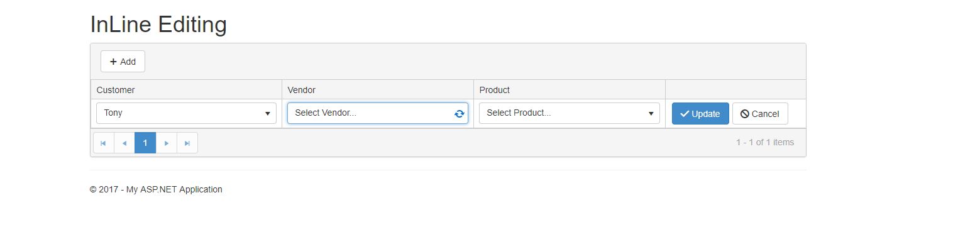This screenshot has width=980, height=227.
Task: Expand the Customer dropdown arrow
Action: pyautogui.click(x=268, y=114)
